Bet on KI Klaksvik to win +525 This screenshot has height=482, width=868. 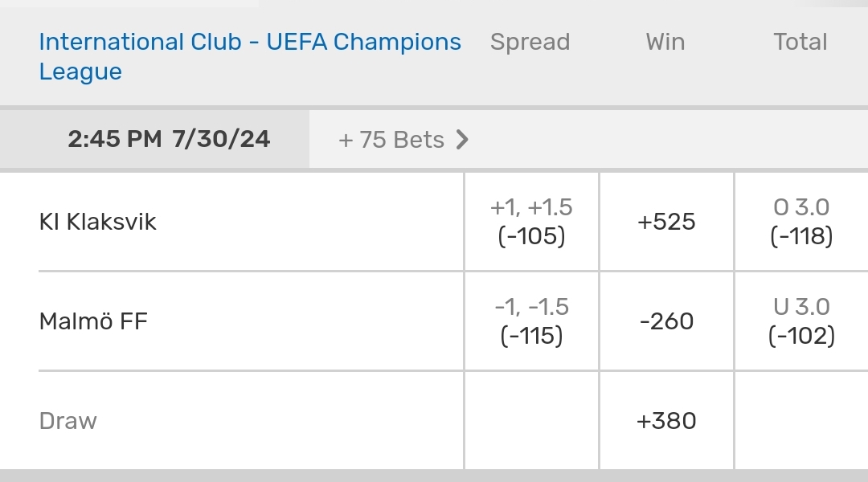[x=666, y=222]
